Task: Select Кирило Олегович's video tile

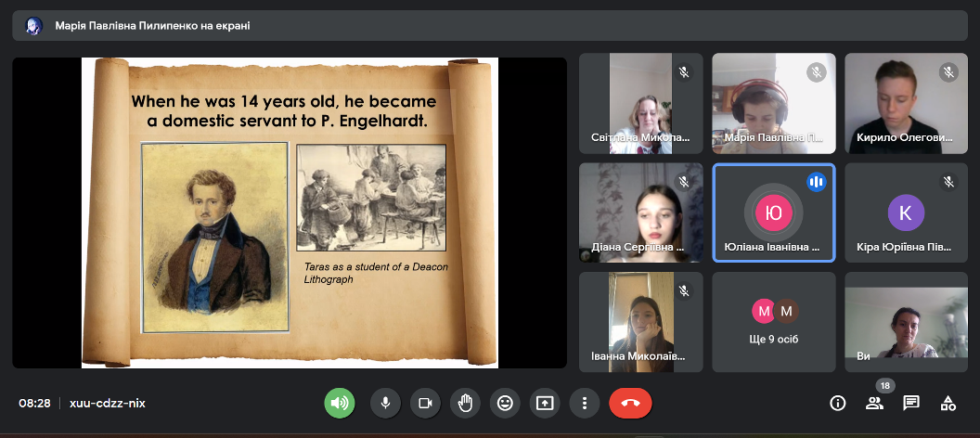Action: point(907,103)
